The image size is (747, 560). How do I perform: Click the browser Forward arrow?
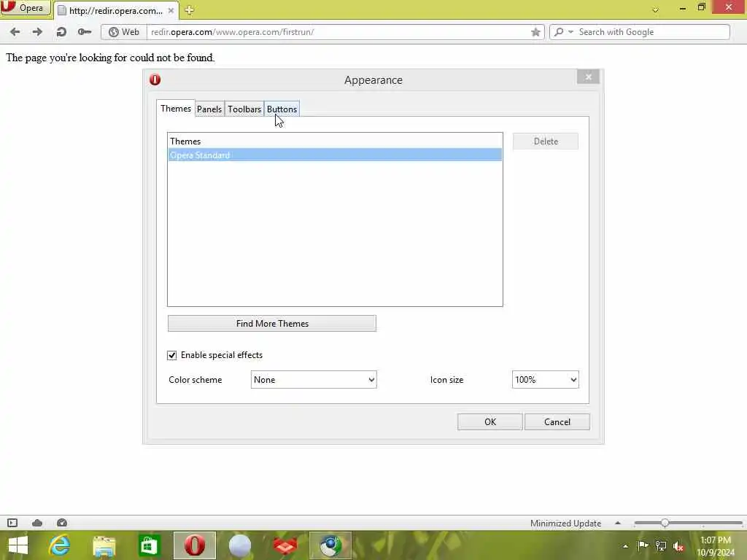pos(37,32)
